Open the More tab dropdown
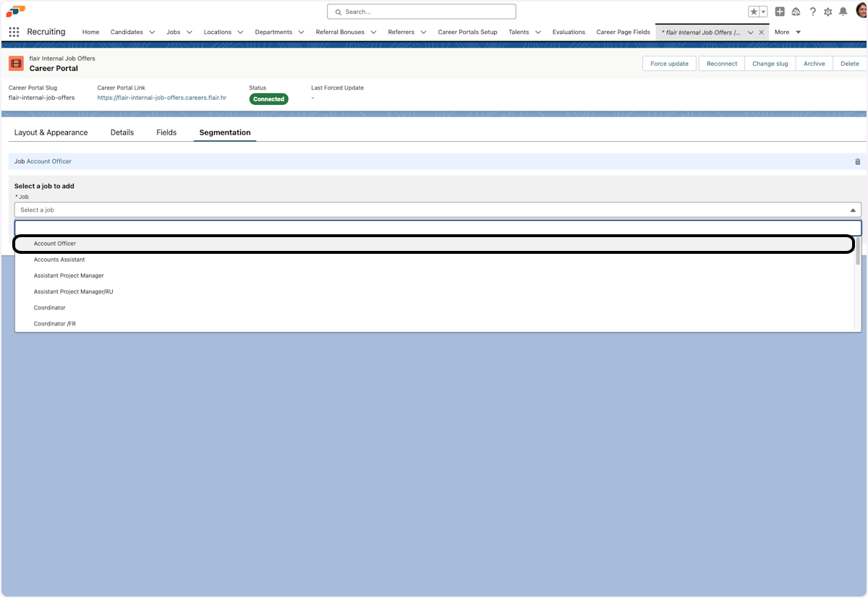This screenshot has height=598, width=868. (788, 32)
